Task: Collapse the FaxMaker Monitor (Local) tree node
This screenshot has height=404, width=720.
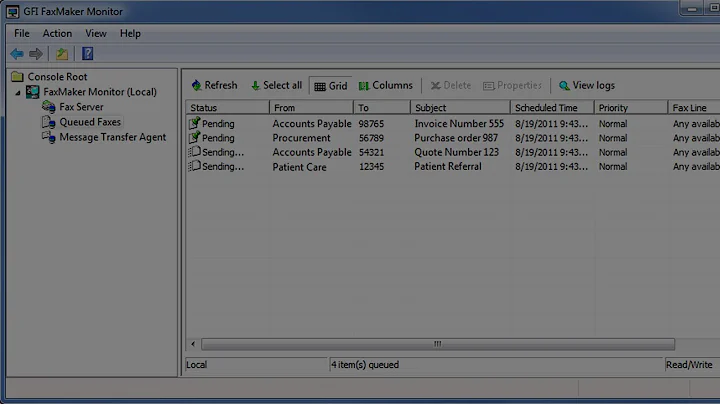Action: pos(17,93)
